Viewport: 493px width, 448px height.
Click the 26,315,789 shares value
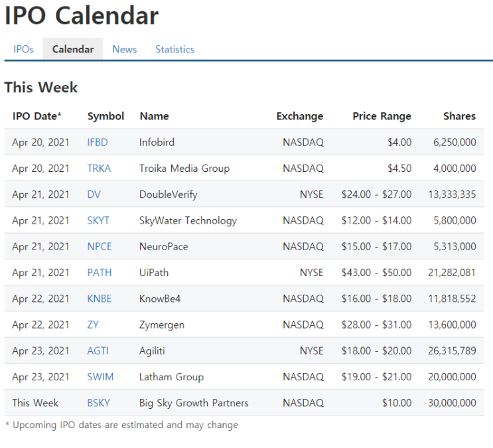[x=452, y=351]
